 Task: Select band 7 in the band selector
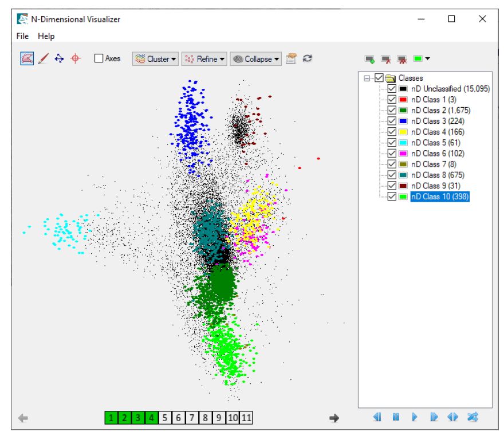(192, 418)
